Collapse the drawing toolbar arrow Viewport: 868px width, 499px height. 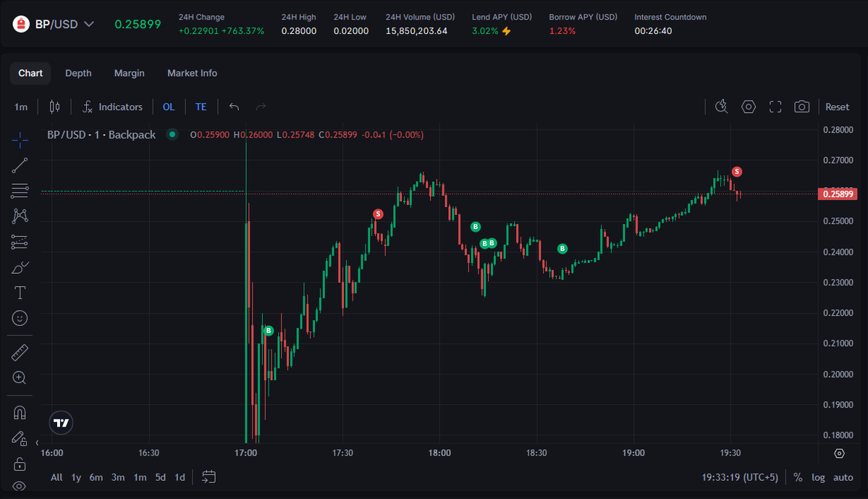point(37,443)
